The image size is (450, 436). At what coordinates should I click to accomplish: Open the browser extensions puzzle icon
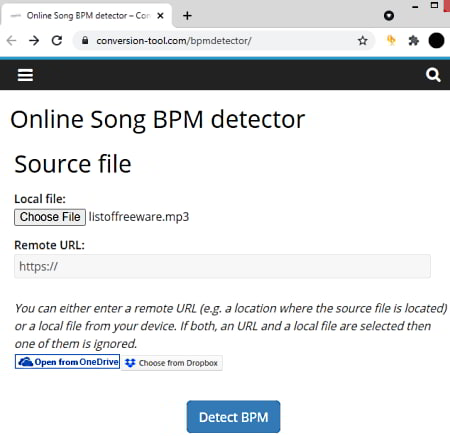pyautogui.click(x=414, y=41)
